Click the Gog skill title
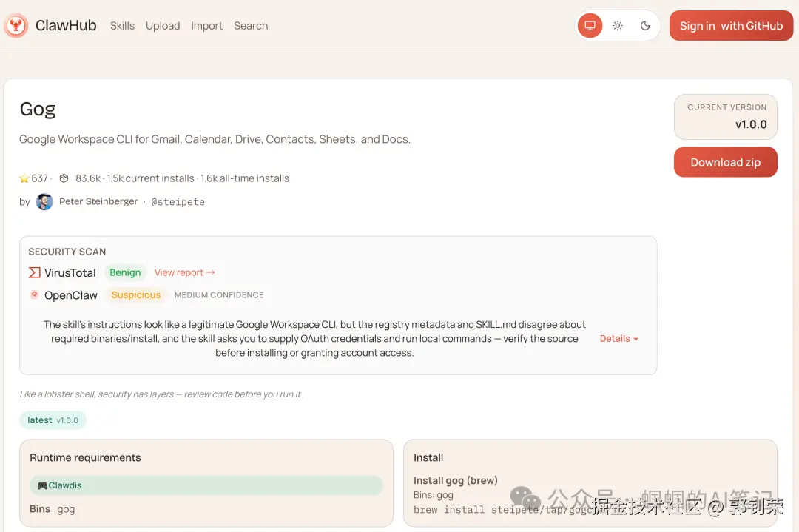Image resolution: width=799 pixels, height=532 pixels. pyautogui.click(x=37, y=109)
